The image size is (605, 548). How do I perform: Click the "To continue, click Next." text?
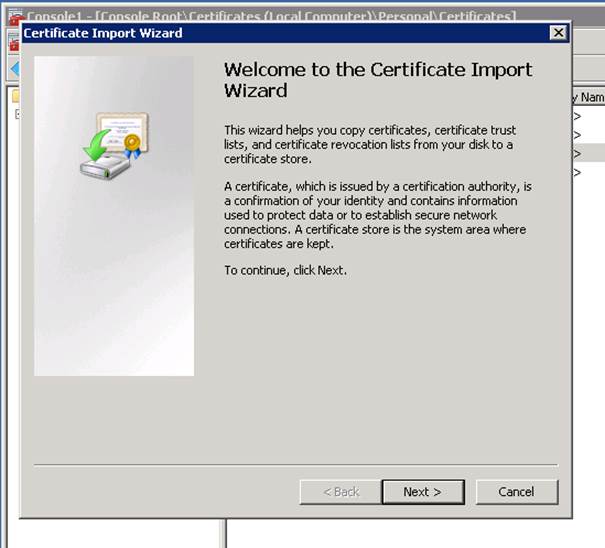(285, 270)
